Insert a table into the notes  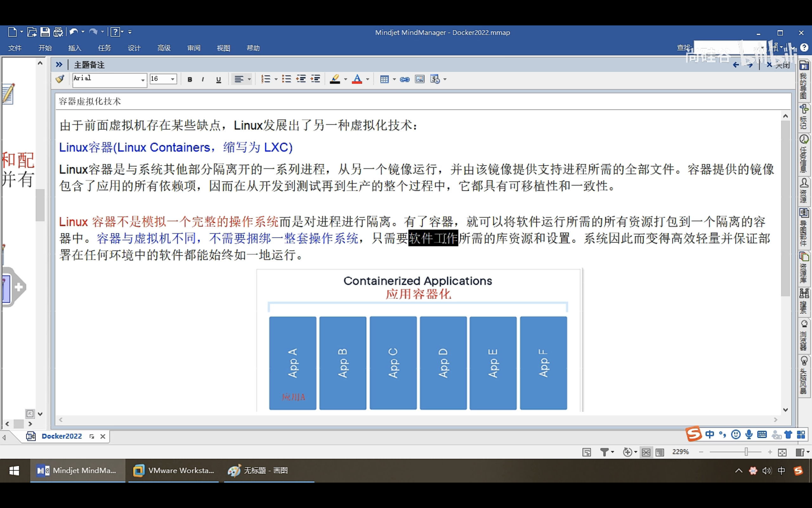tap(384, 79)
